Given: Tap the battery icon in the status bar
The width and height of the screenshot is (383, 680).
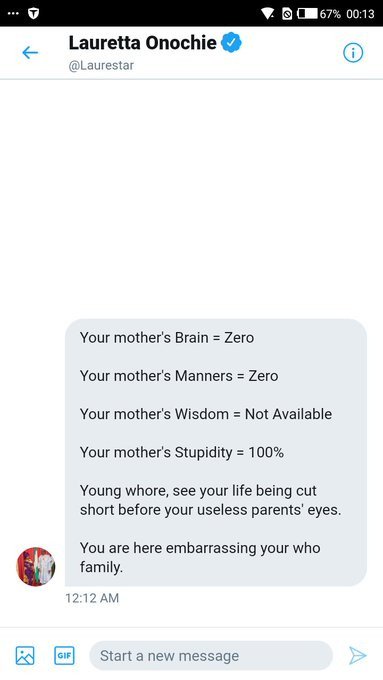Looking at the screenshot, I should (x=307, y=14).
